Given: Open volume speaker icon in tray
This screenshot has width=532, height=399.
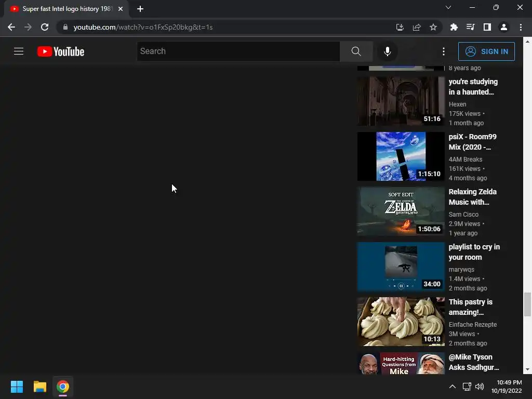Looking at the screenshot, I should [x=480, y=387].
